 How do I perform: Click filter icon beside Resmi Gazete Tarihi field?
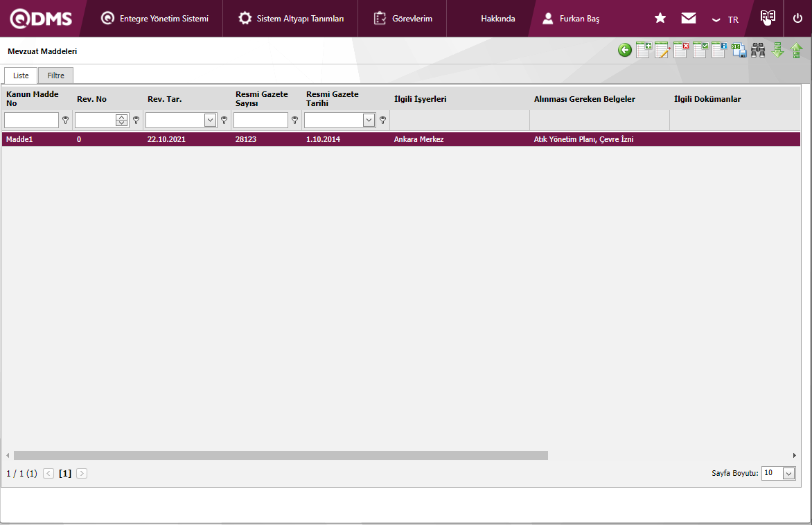click(382, 120)
